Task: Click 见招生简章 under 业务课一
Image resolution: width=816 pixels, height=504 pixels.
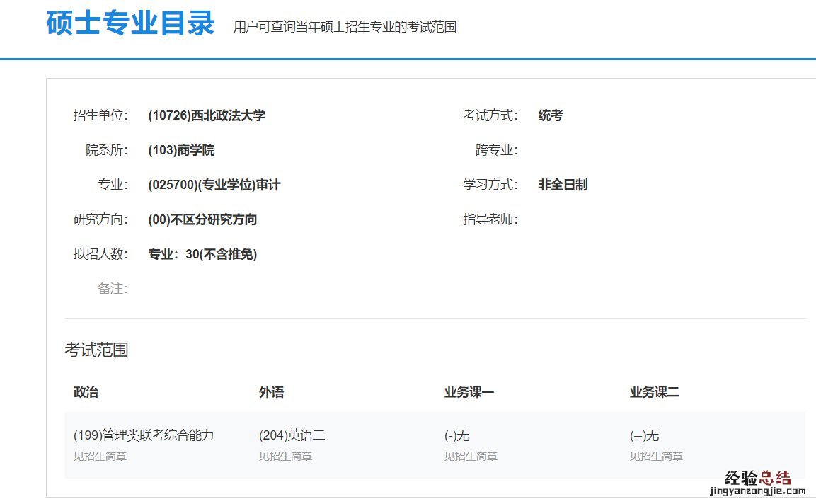Action: pyautogui.click(x=471, y=457)
